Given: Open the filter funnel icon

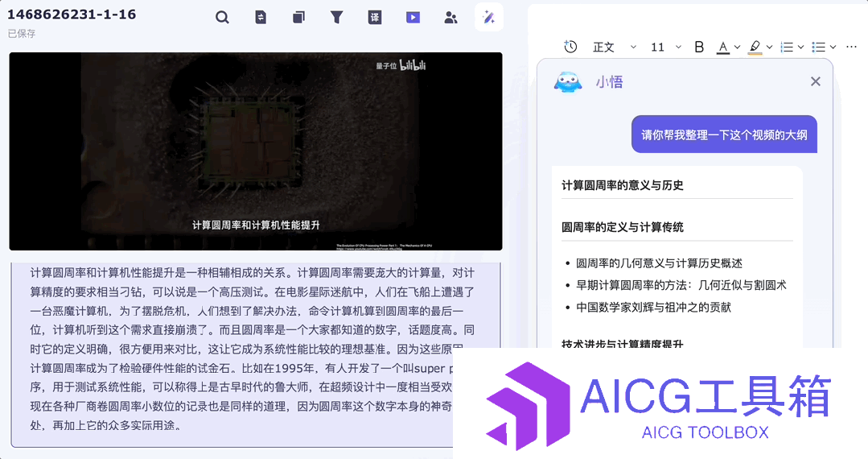Looking at the screenshot, I should [x=336, y=18].
